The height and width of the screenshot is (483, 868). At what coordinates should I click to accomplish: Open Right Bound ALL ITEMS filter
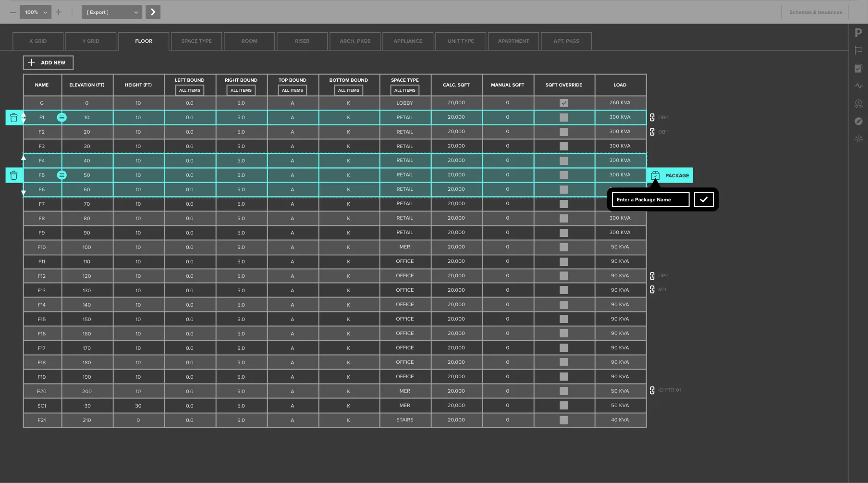point(241,90)
